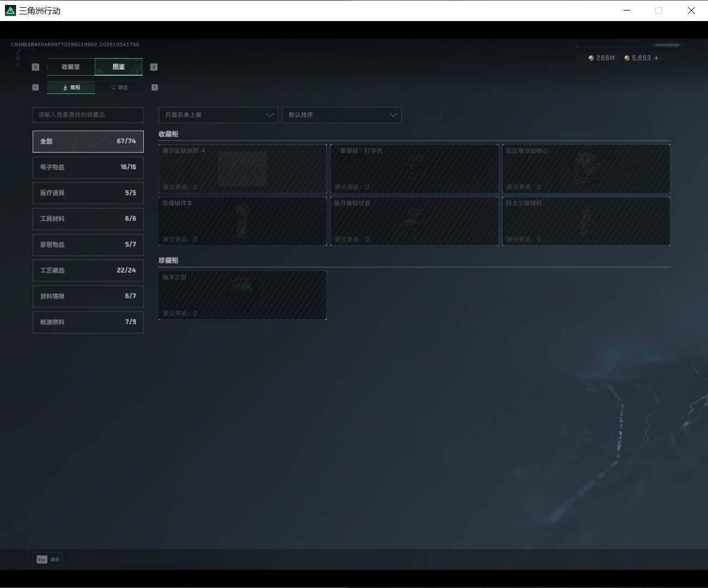Focus the collectible search input field
The height and width of the screenshot is (588, 708).
(x=88, y=115)
